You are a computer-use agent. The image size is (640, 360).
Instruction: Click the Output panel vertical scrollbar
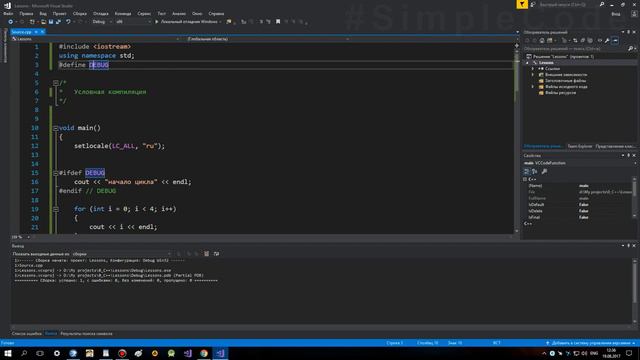tap(634, 290)
